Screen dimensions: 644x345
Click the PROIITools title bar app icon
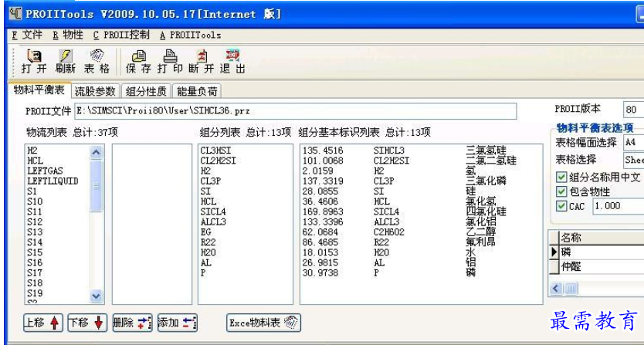tap(15, 14)
